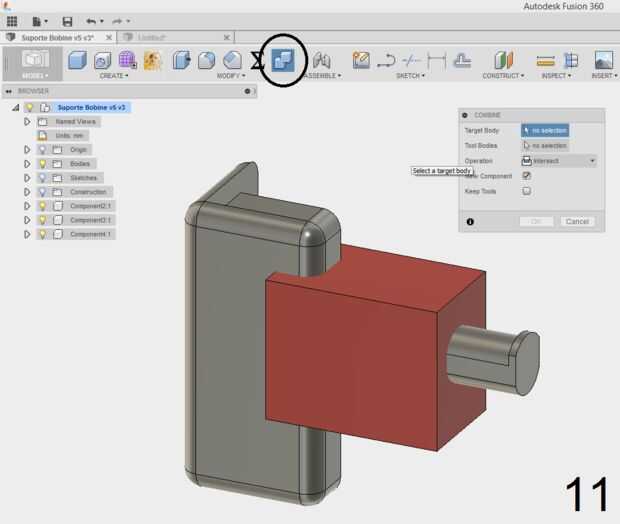Toggle Origin visibility light bulb
620x524 pixels.
(x=42, y=150)
